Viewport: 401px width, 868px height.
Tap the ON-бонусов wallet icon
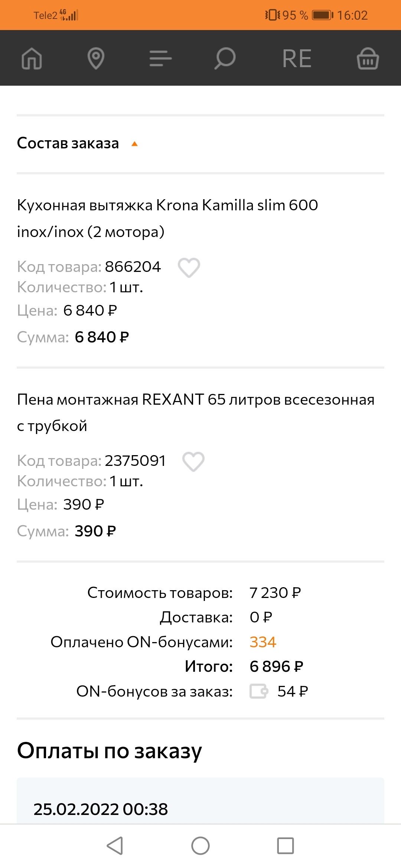[x=259, y=691]
